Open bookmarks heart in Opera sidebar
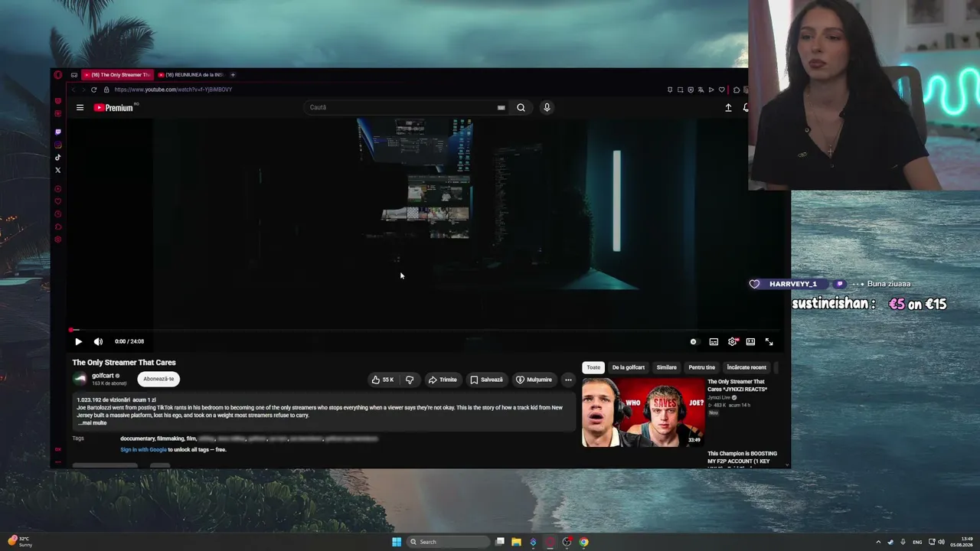 pos(58,201)
